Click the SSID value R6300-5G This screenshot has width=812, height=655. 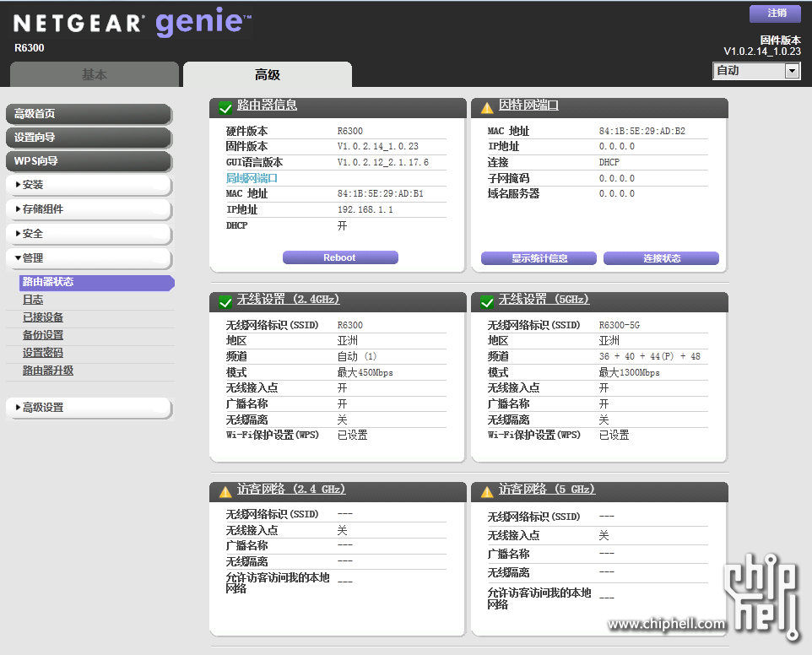coord(620,325)
